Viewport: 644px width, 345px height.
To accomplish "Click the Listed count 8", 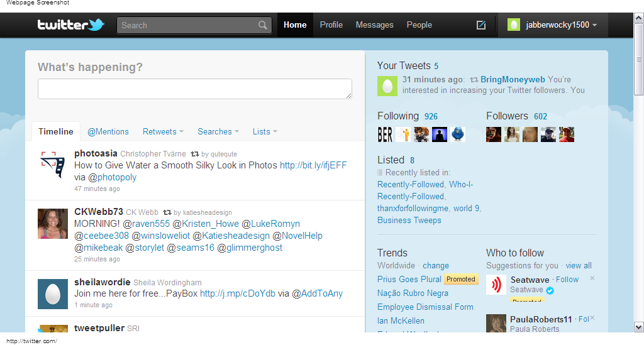I will point(412,160).
